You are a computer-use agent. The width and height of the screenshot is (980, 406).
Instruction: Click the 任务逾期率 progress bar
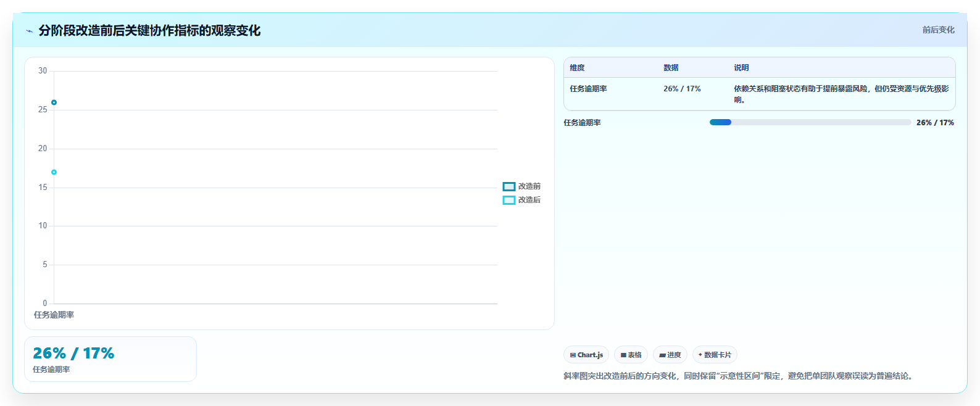click(x=810, y=122)
